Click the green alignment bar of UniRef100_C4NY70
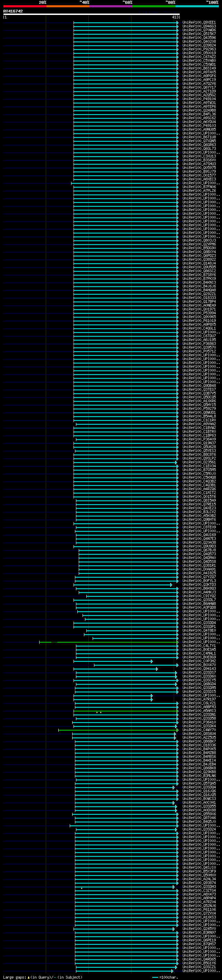The height and width of the screenshot is (980, 222). 118,730
